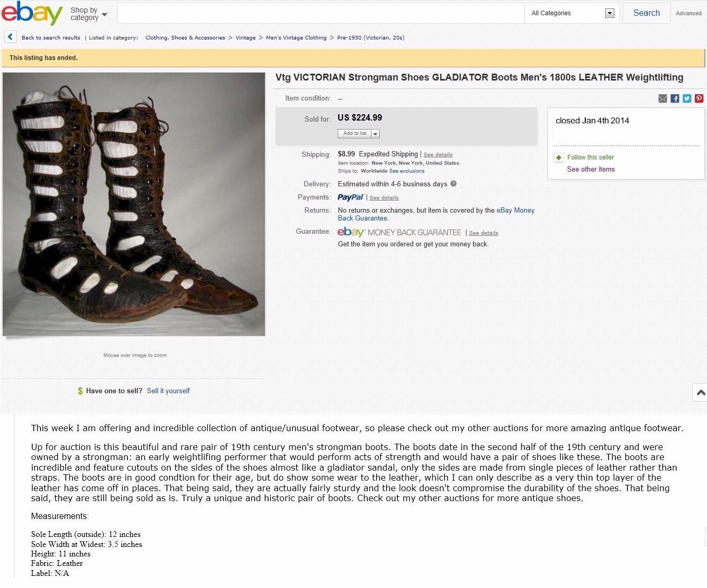The height and width of the screenshot is (588, 707).
Task: Click the scroll-to-top arrow button
Action: click(x=700, y=392)
